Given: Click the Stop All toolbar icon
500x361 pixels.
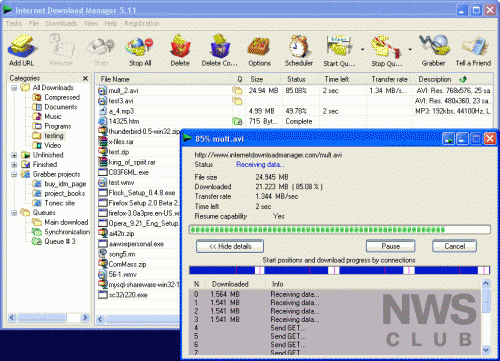Looking at the screenshot, I should (x=140, y=50).
